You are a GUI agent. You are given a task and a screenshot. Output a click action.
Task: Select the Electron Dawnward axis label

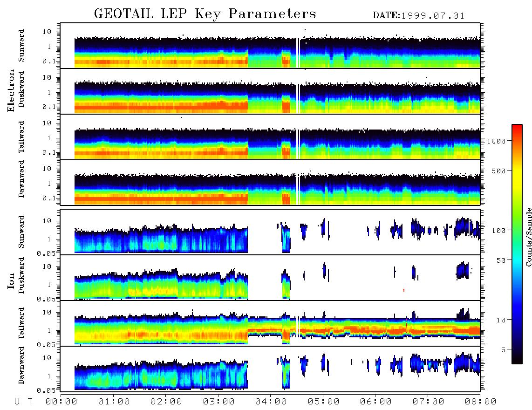click(21, 179)
